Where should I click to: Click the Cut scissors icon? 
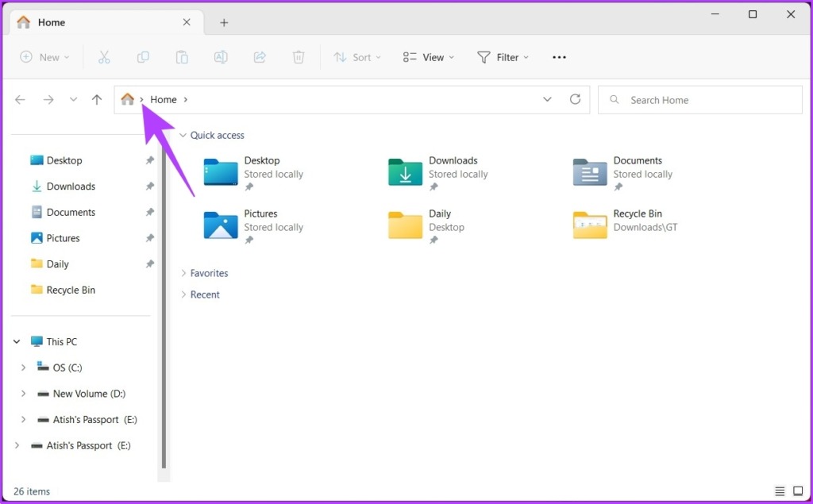(x=104, y=57)
